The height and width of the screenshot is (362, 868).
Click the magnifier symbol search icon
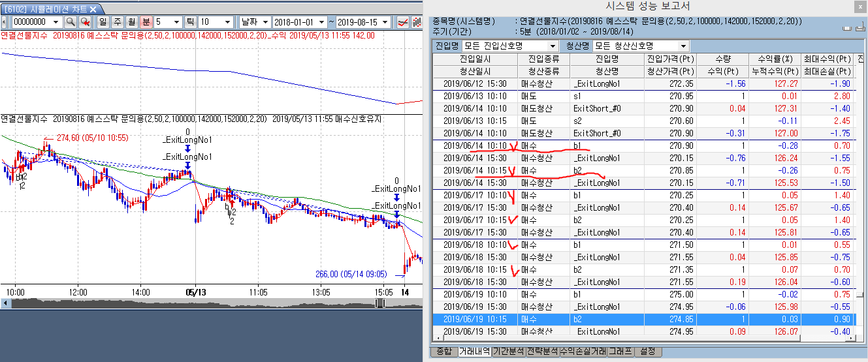tap(71, 22)
